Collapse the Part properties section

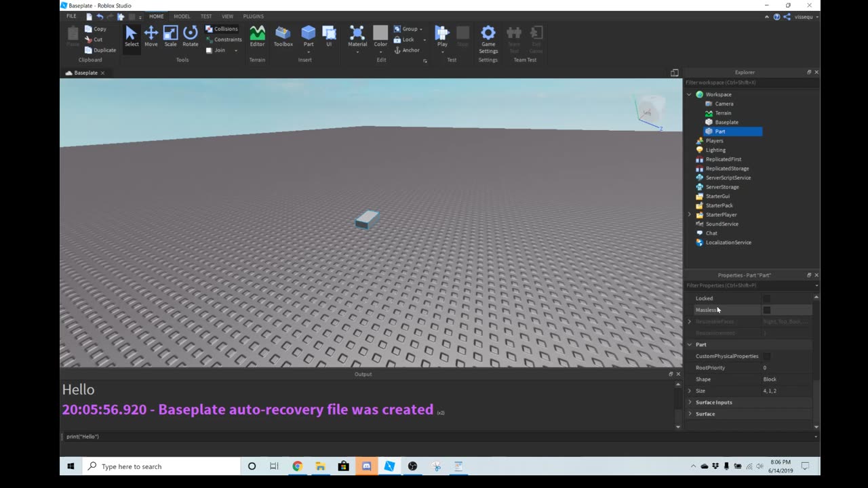[x=690, y=344]
